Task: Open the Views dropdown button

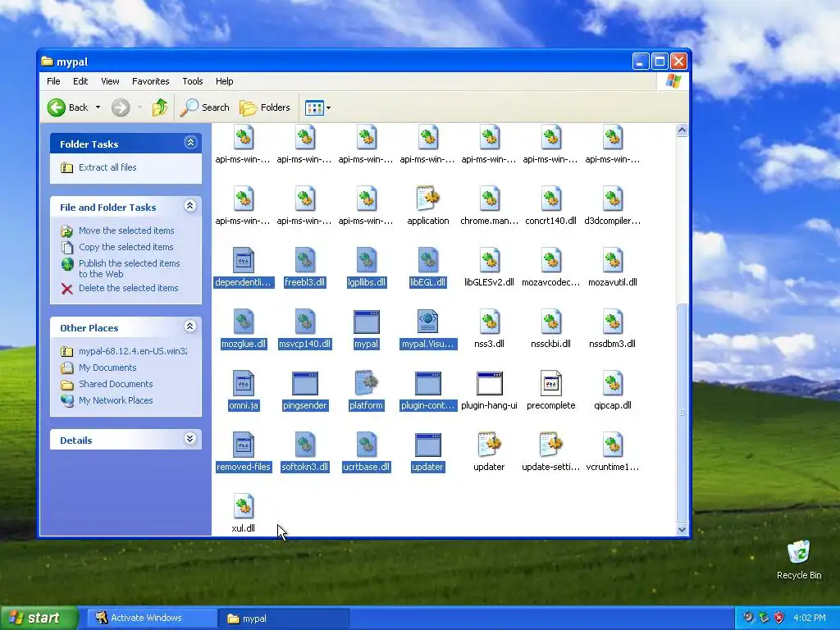Action: click(x=317, y=107)
